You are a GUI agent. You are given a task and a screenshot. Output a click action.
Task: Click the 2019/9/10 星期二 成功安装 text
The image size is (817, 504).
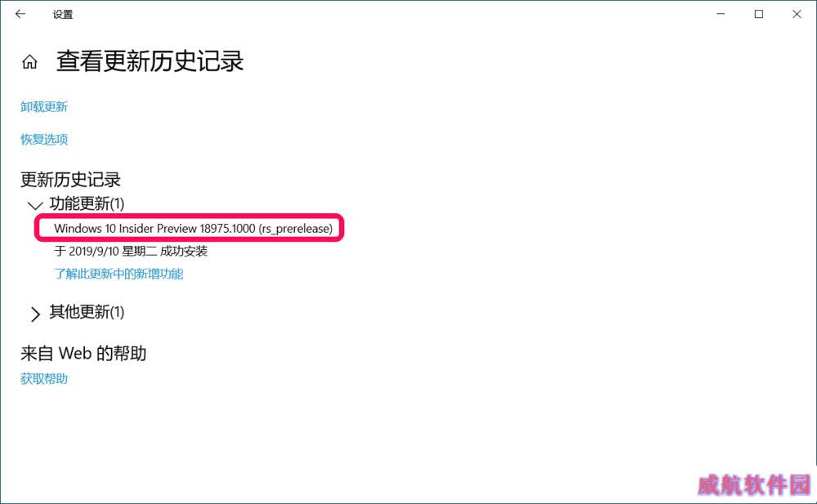click(138, 252)
